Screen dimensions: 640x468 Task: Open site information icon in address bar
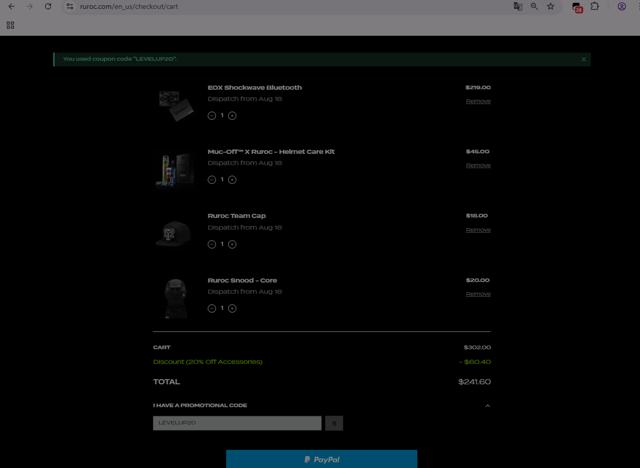[70, 7]
